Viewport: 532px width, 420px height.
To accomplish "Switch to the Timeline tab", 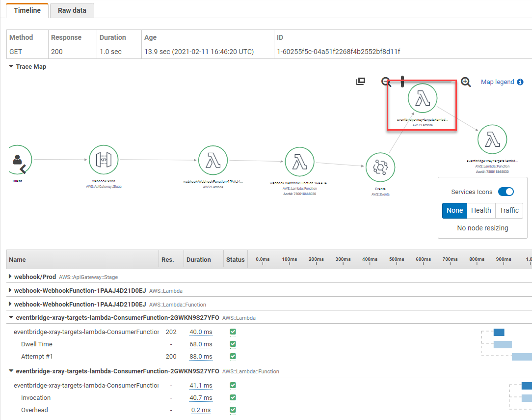I will [x=27, y=10].
